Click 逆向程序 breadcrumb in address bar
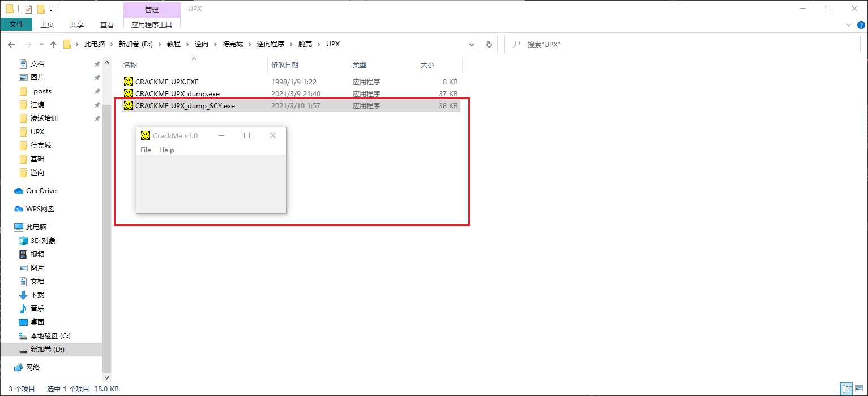 point(270,44)
